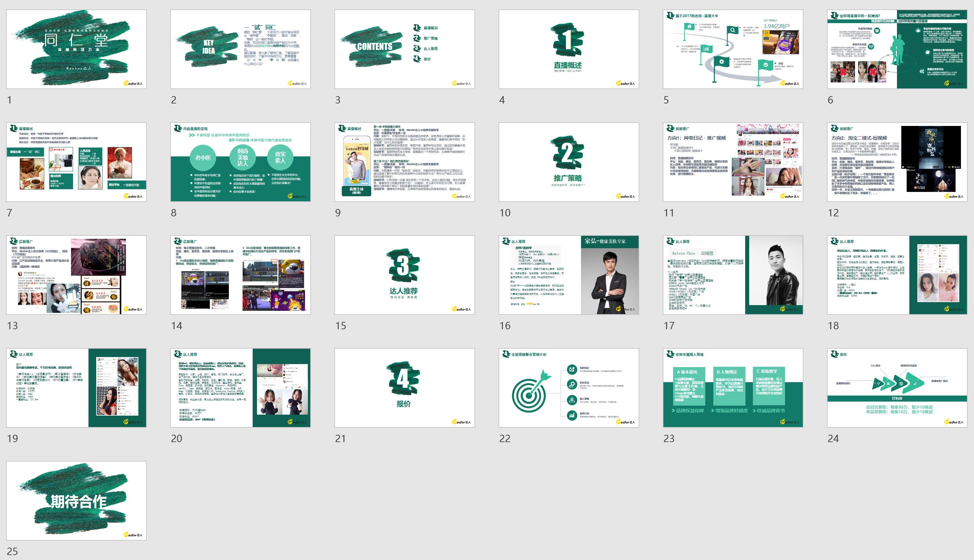Select slide 9 with phone mockup
Screen dimensions: 974x560
[x=405, y=162]
